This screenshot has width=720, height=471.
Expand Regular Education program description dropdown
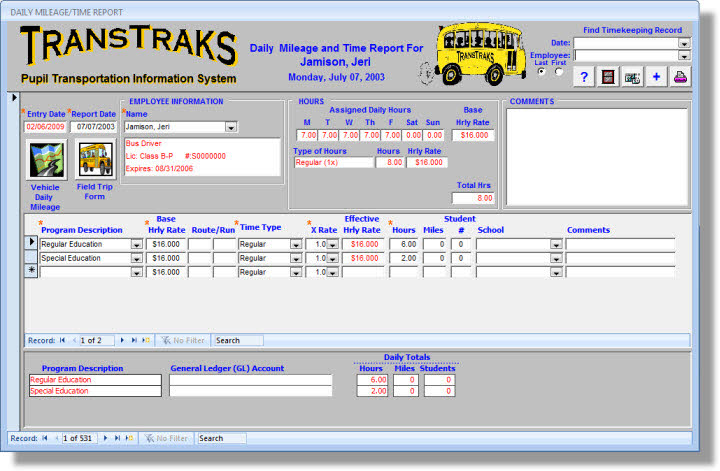[x=136, y=243]
